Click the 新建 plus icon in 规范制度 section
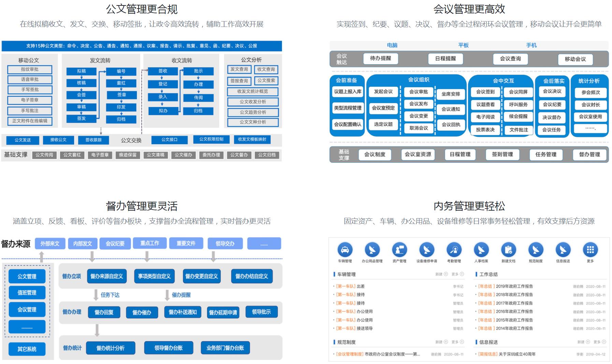The height and width of the screenshot is (364, 612). (446, 342)
